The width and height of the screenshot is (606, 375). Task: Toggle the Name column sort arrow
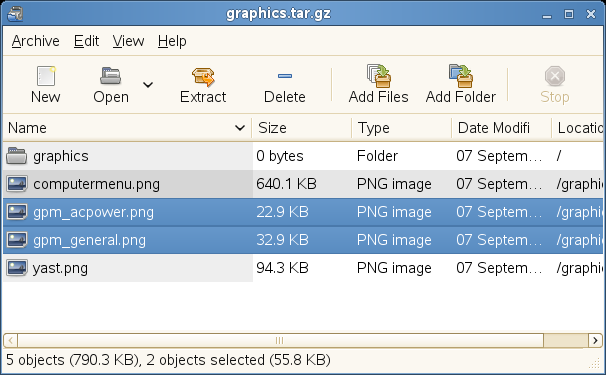click(240, 128)
